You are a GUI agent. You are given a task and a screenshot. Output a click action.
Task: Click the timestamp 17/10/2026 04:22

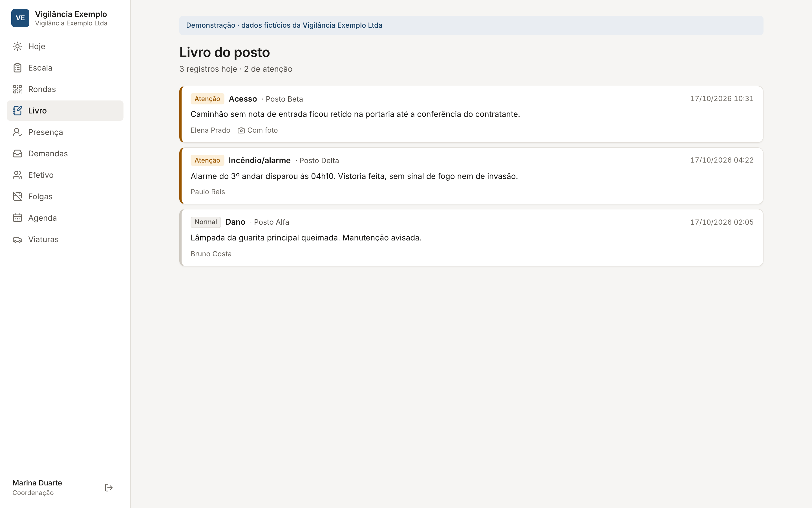pos(722,160)
